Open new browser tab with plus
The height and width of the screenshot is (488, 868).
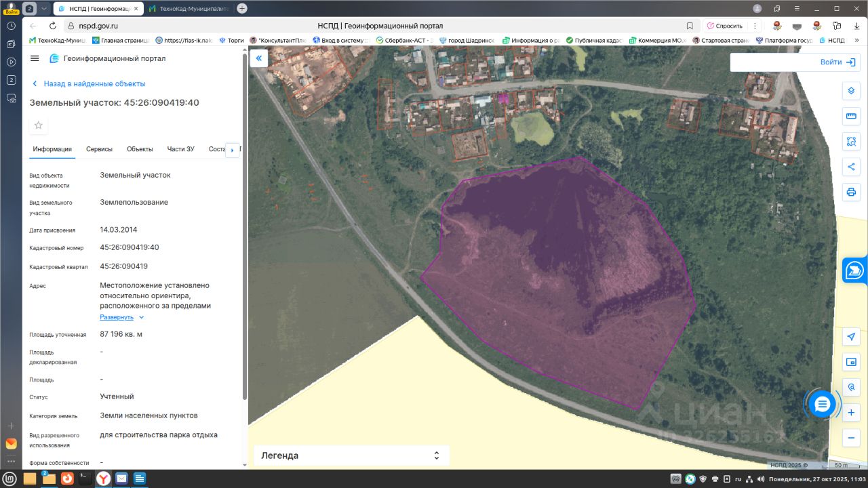pos(242,8)
